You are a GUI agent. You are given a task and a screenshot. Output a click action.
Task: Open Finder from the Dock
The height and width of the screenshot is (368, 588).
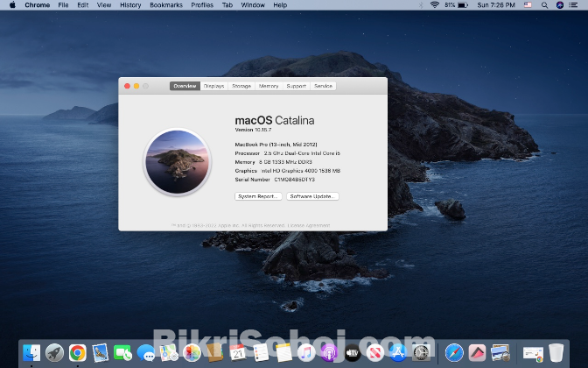tap(31, 353)
